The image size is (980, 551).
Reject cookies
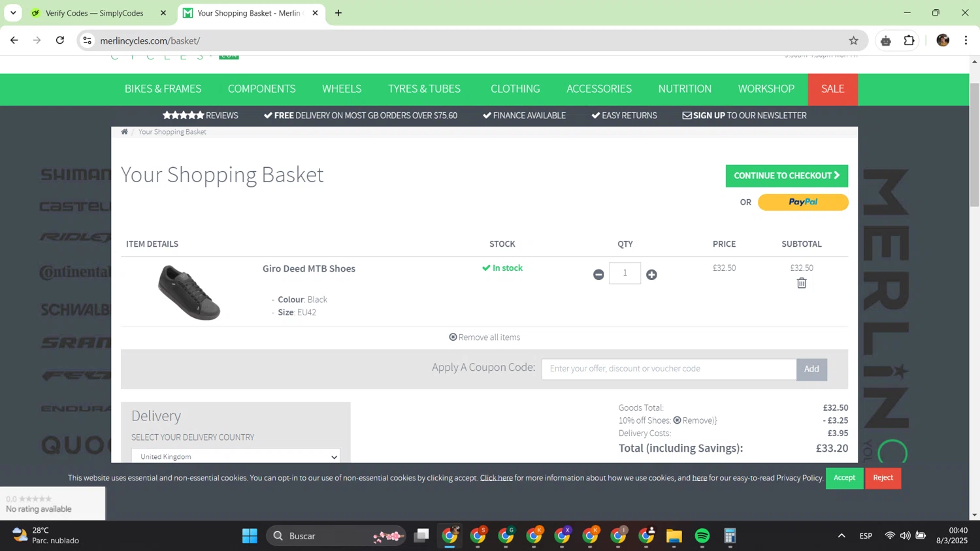pyautogui.click(x=883, y=478)
